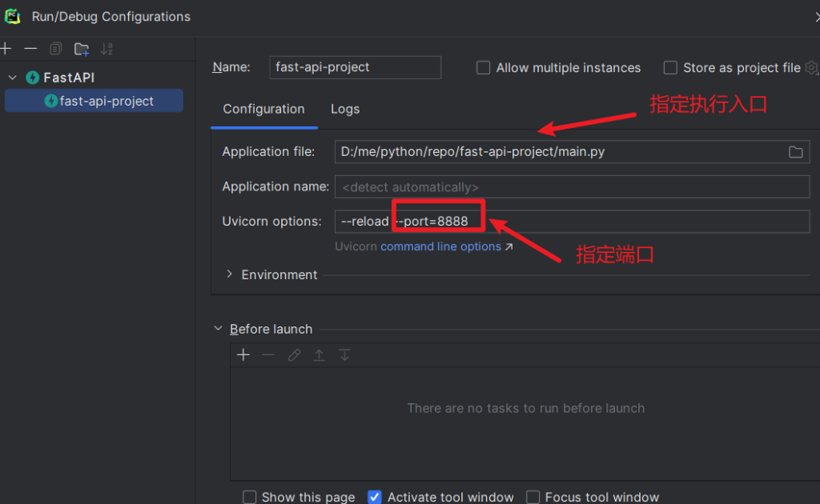820x504 pixels.
Task: Collapse the FastAPI tree group
Action: click(13, 78)
